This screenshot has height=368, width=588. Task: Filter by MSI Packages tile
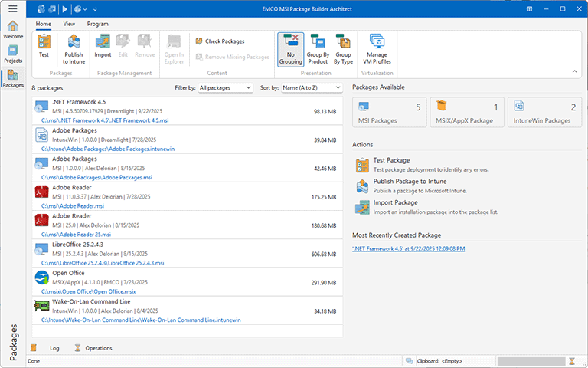[389, 112]
